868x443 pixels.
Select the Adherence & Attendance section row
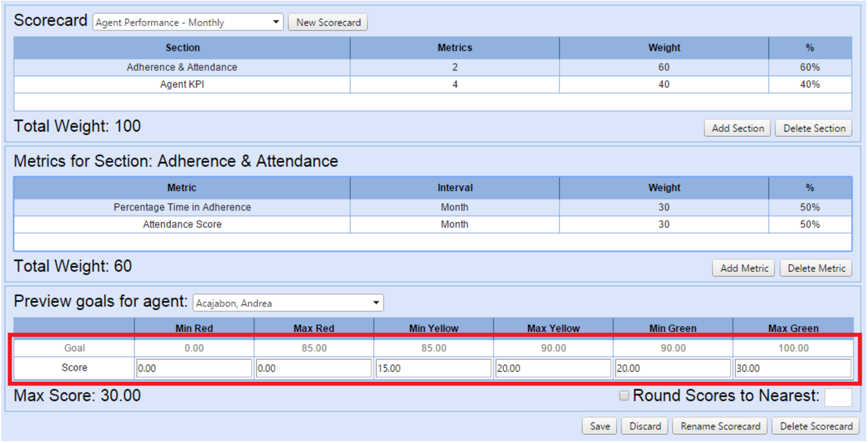tap(182, 67)
